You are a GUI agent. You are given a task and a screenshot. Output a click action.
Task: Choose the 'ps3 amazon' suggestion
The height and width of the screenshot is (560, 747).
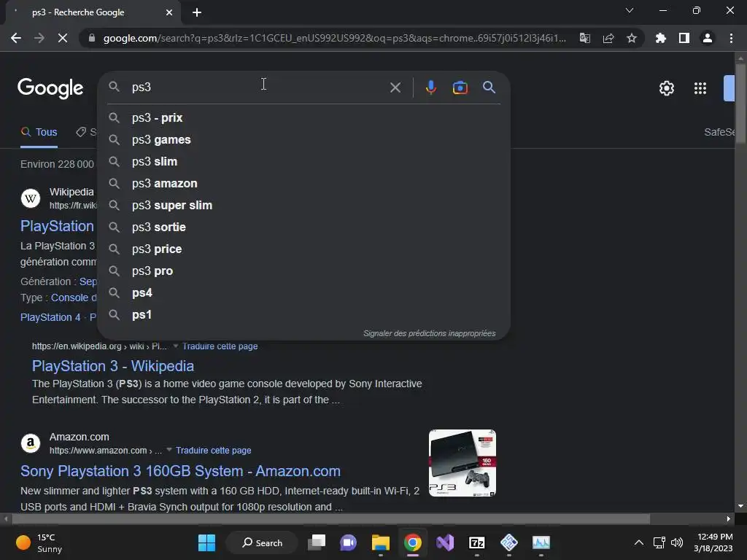(303, 183)
